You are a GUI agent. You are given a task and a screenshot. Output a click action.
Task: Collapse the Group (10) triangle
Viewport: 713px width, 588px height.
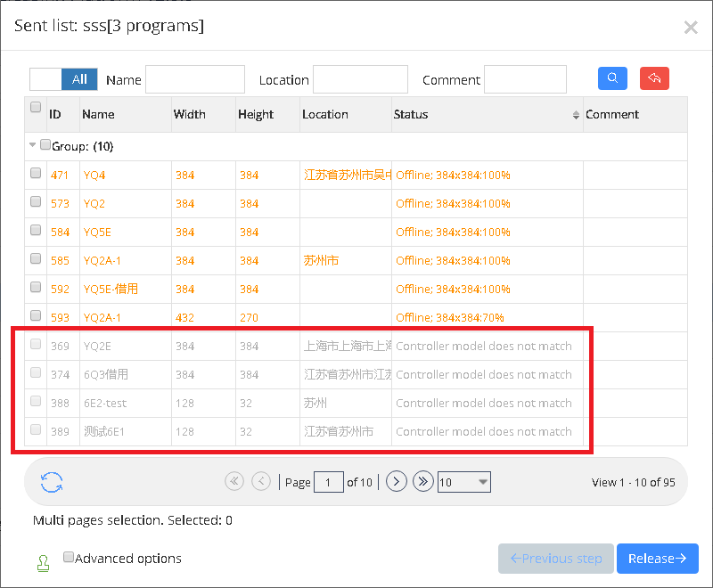[x=33, y=145]
